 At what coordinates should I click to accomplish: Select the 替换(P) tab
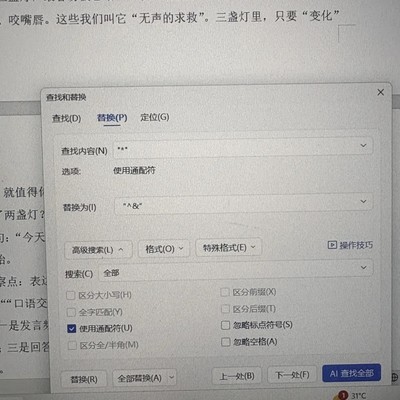112,118
